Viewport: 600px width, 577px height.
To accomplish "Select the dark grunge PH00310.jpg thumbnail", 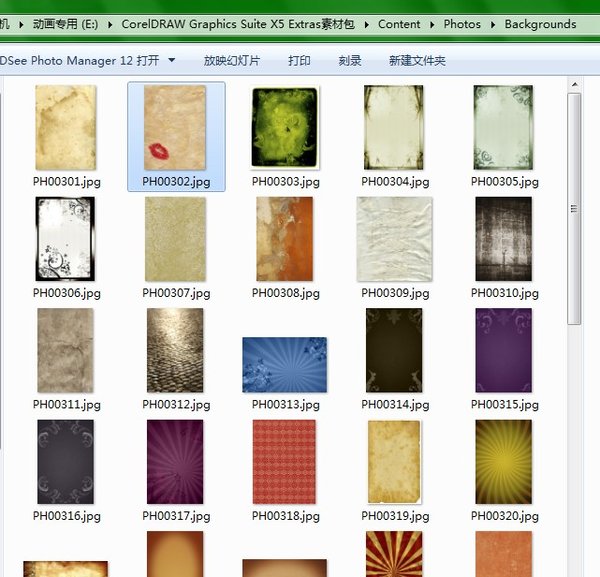I will click(504, 239).
